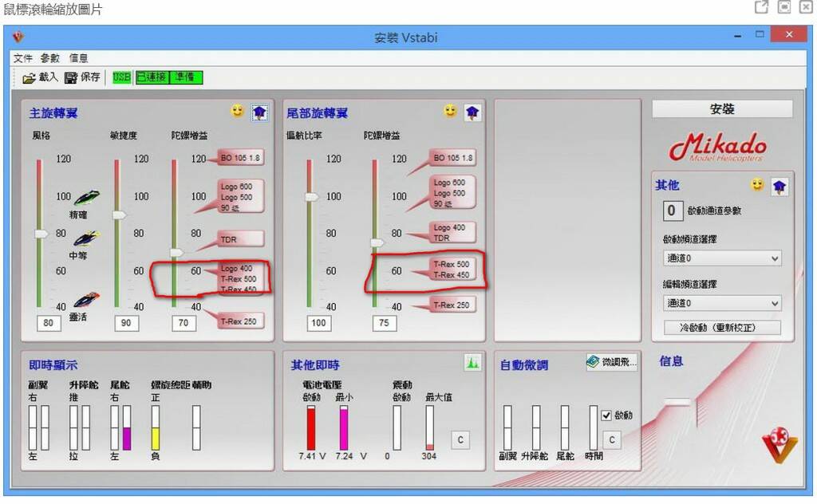Choose the Logo 600 / Logo 500 preset in 主旋轉翼

[x=240, y=196]
